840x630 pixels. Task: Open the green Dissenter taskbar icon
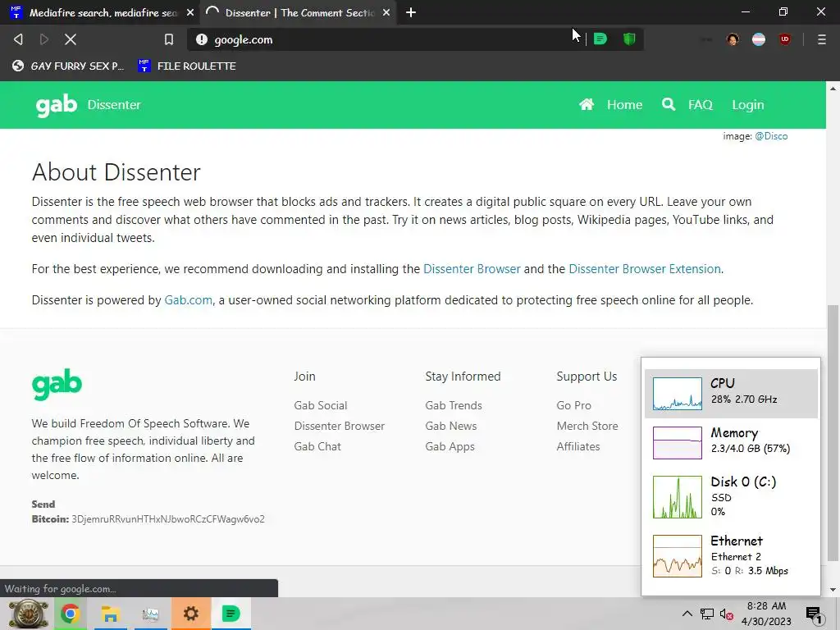[231, 614]
